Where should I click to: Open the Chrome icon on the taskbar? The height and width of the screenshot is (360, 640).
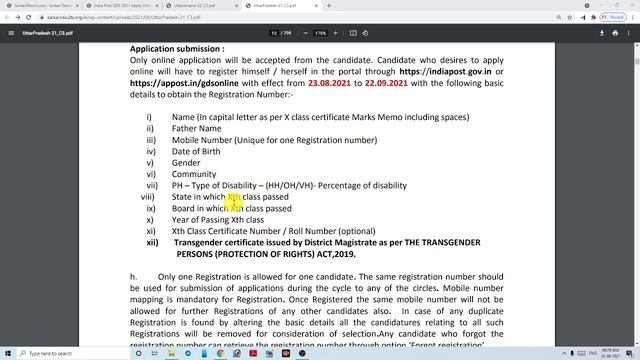pos(220,353)
